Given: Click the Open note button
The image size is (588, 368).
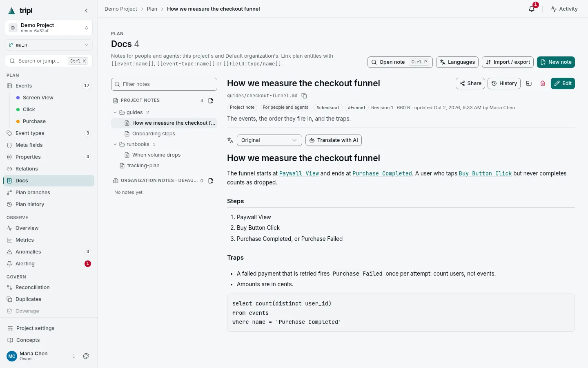Looking at the screenshot, I should pyautogui.click(x=400, y=62).
